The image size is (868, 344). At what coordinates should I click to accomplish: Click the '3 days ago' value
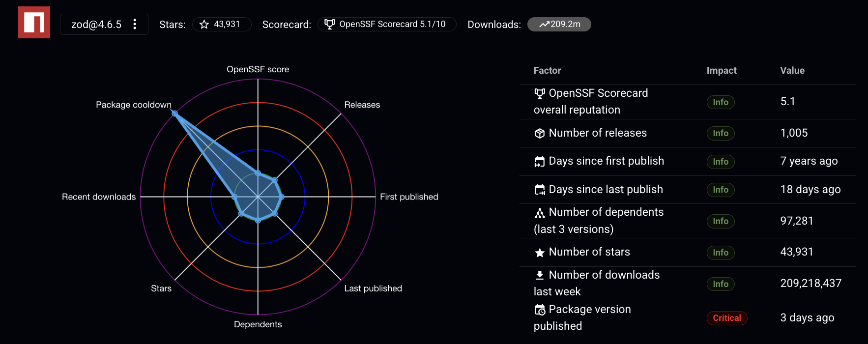pos(808,318)
